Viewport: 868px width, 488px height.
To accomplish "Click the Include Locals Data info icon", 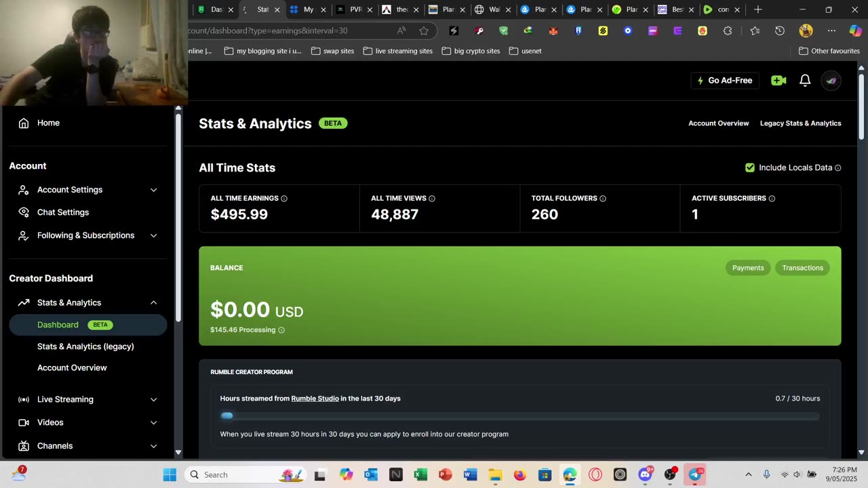I will (x=837, y=167).
